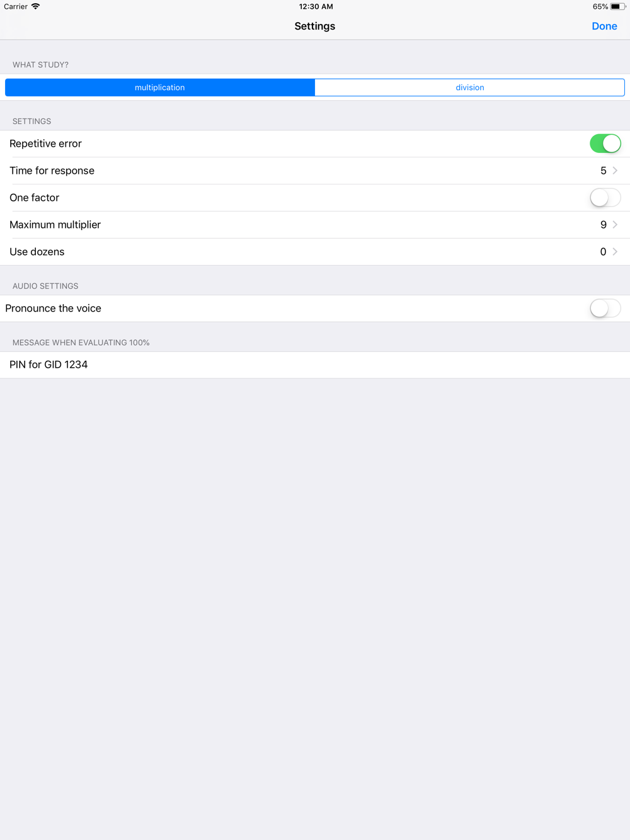Enable the One factor switch
The width and height of the screenshot is (630, 840).
(605, 198)
